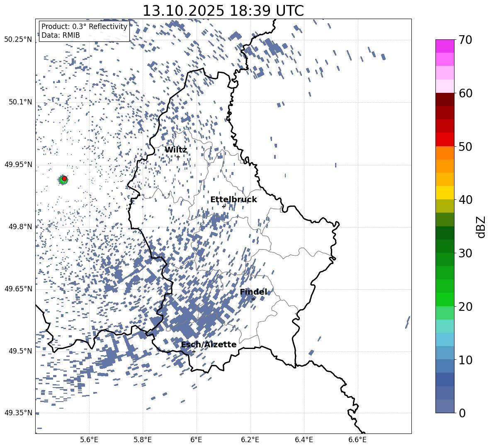Click the Ettelbruck city label

click(233, 200)
